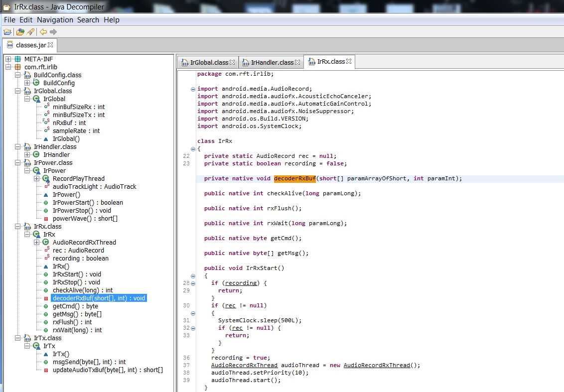Follow the AudioRecordRxThread constructor link in code
Screen dimensions: 564x392
point(376,365)
